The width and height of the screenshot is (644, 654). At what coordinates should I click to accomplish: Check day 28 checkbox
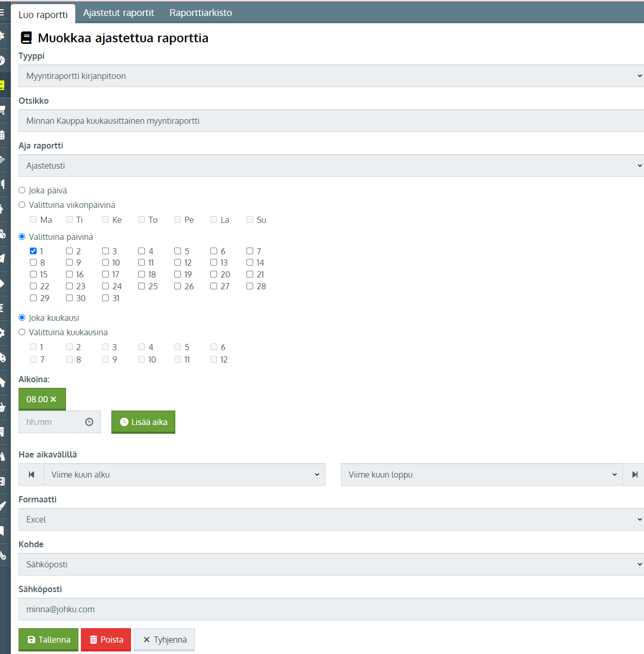[x=250, y=286]
